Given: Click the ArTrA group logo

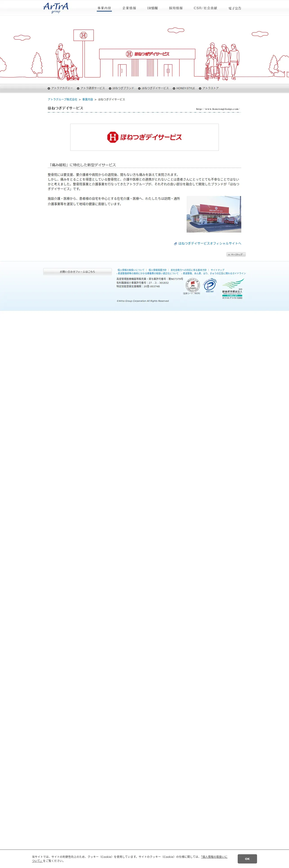Looking at the screenshot, I should 56,8.
